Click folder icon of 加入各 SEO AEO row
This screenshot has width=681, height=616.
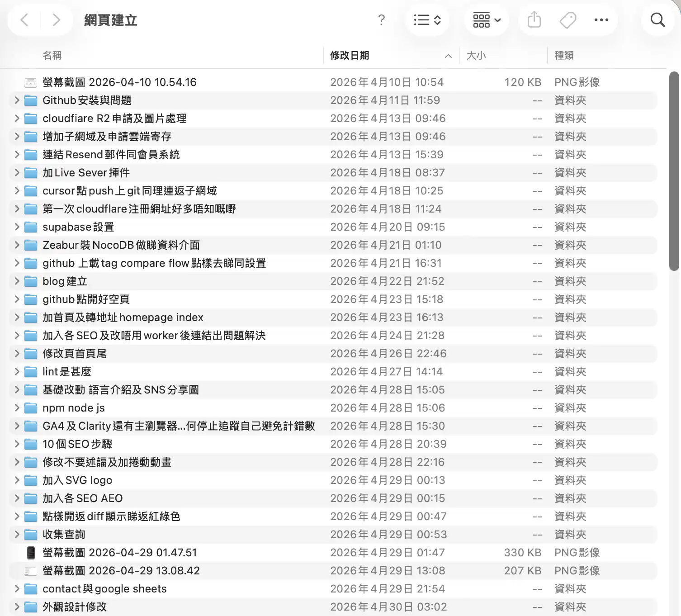tap(31, 498)
